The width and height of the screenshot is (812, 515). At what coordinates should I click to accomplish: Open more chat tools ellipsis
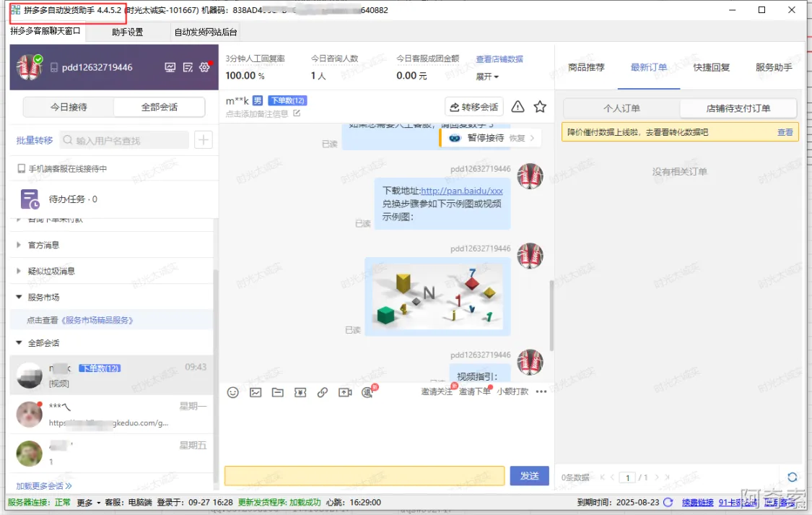coord(541,391)
